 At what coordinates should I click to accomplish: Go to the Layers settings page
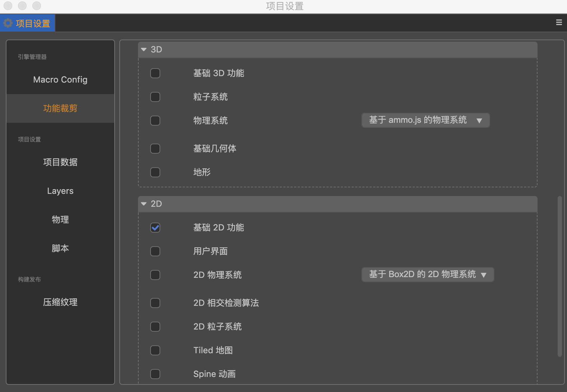(x=60, y=191)
